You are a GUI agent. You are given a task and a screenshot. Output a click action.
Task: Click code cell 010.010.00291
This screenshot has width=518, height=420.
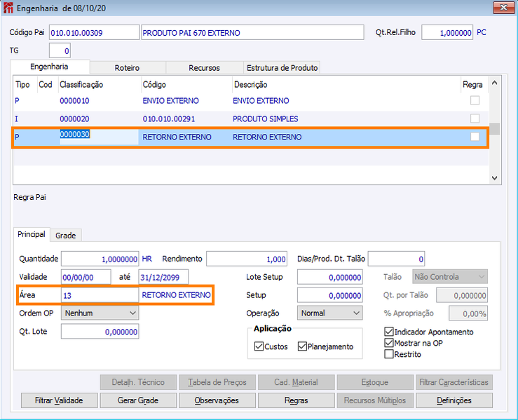pos(169,119)
